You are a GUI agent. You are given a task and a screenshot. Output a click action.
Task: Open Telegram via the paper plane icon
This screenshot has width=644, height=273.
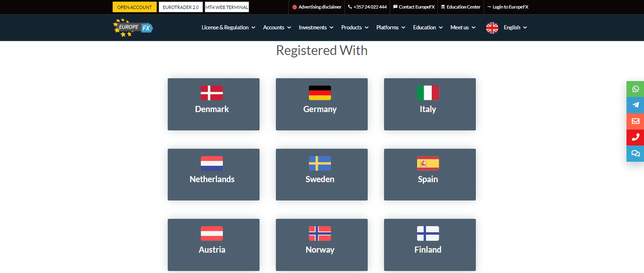click(635, 105)
